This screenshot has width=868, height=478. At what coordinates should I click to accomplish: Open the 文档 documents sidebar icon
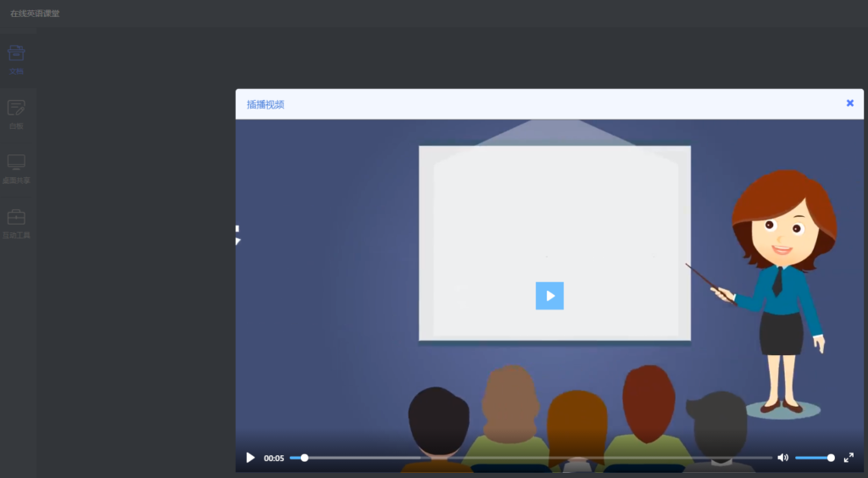click(x=16, y=53)
